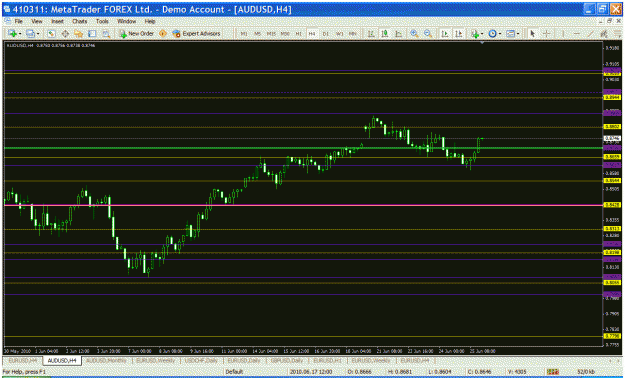Toggle chart auto scroll icon

coord(445,34)
